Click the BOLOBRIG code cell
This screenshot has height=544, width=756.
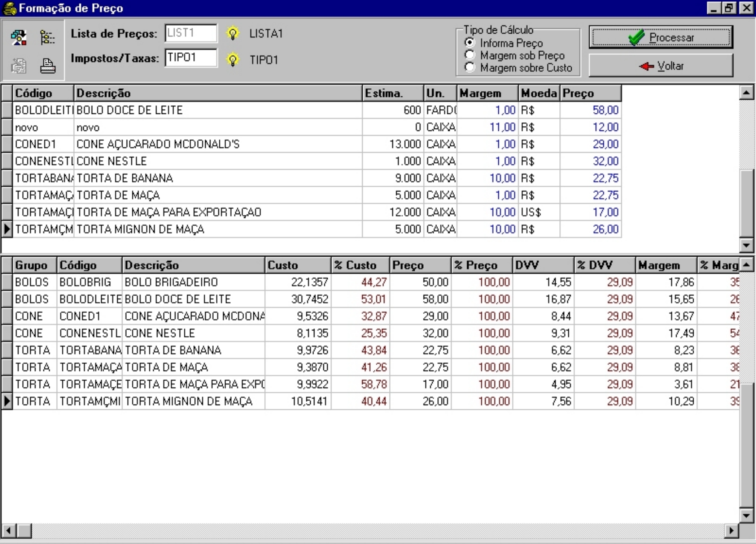[90, 282]
